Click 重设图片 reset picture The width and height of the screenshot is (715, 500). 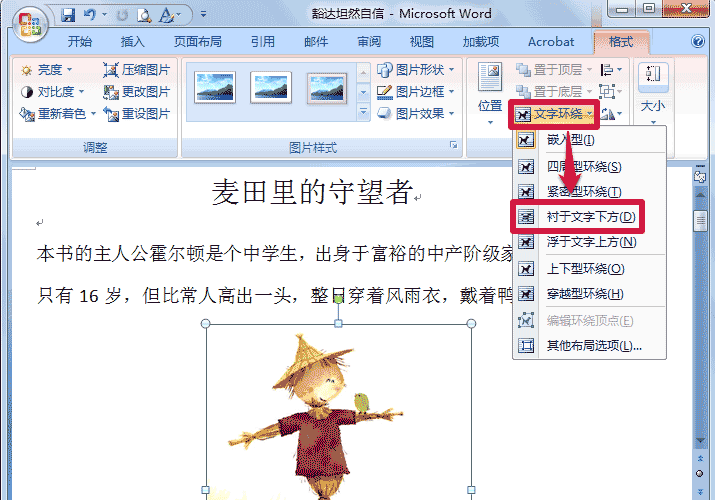(136, 113)
